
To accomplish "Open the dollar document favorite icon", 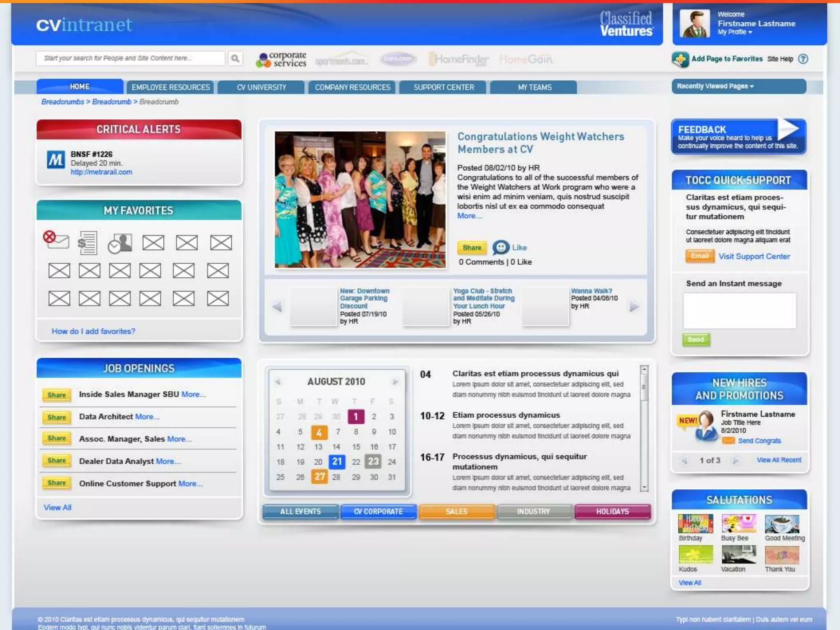I will pos(87,243).
